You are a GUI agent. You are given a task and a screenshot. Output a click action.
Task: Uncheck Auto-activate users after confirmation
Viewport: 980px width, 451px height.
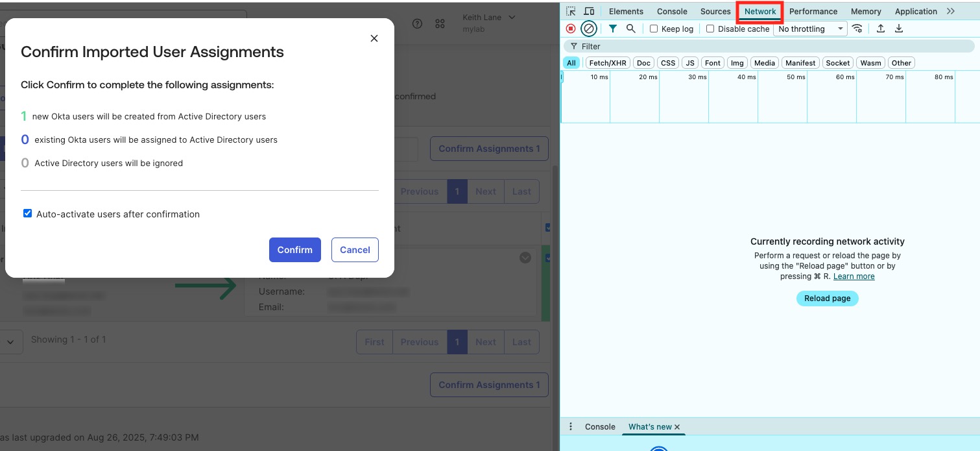27,213
